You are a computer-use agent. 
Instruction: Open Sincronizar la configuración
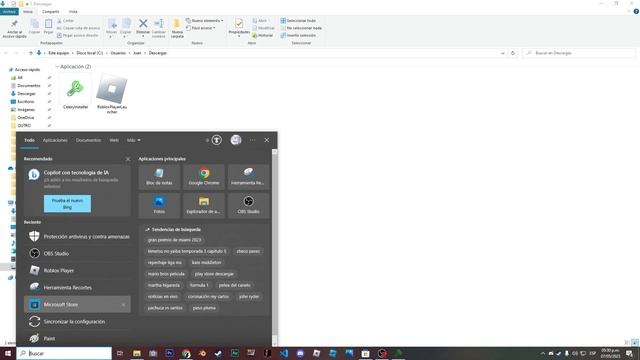[x=78, y=322]
